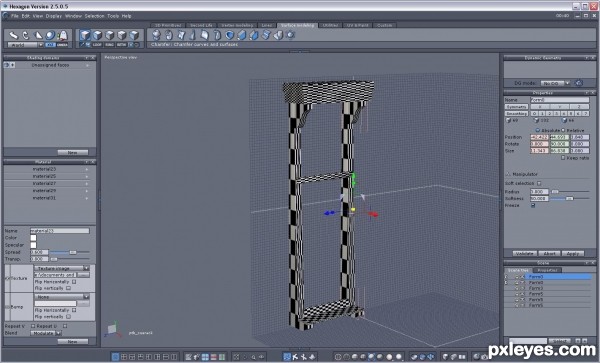
Task: Click the last surface modeling tool icon
Action: click(x=291, y=35)
